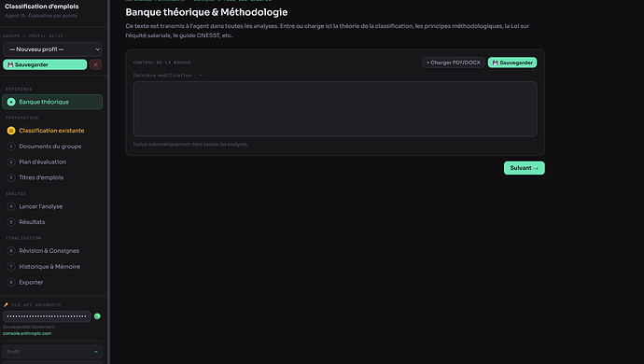Viewport: 644px width, 364px height.
Task: Click step 4 number badge
Action: coord(11,206)
